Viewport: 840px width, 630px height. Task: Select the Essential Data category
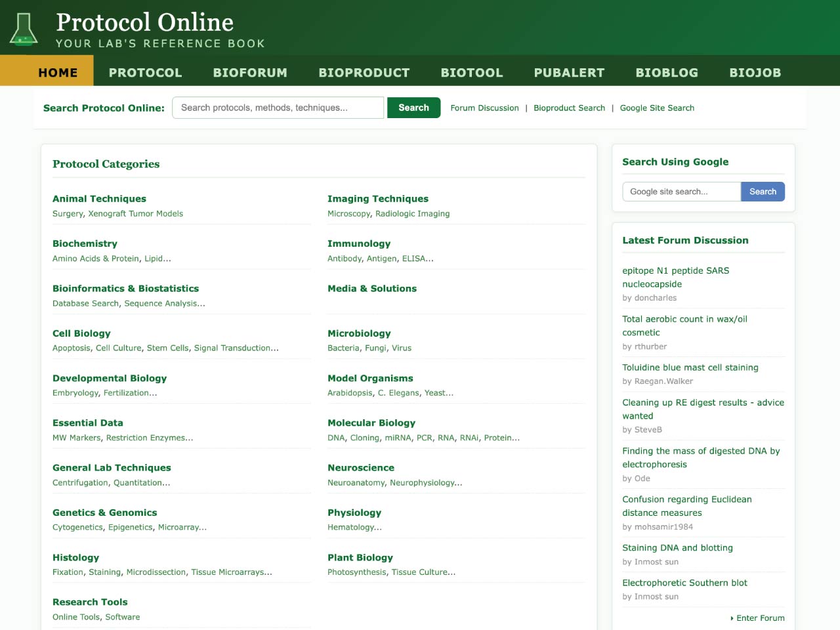tap(88, 423)
